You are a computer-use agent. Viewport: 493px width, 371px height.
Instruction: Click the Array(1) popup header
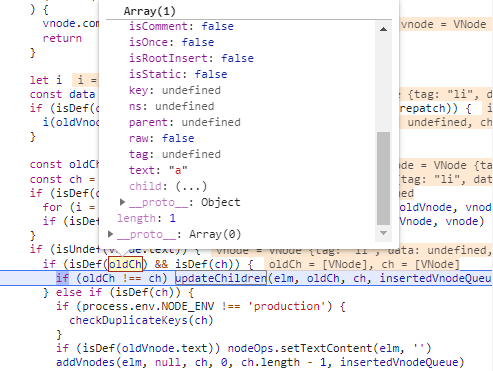click(x=150, y=11)
